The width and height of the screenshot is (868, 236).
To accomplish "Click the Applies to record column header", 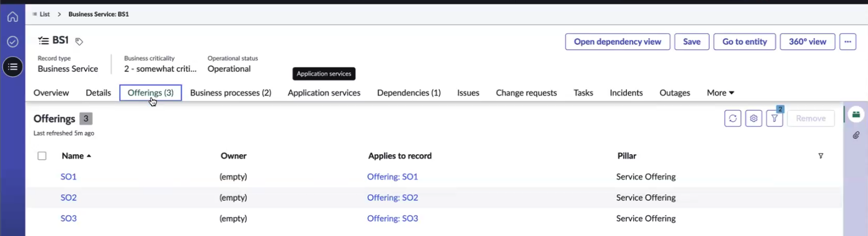I will [400, 156].
